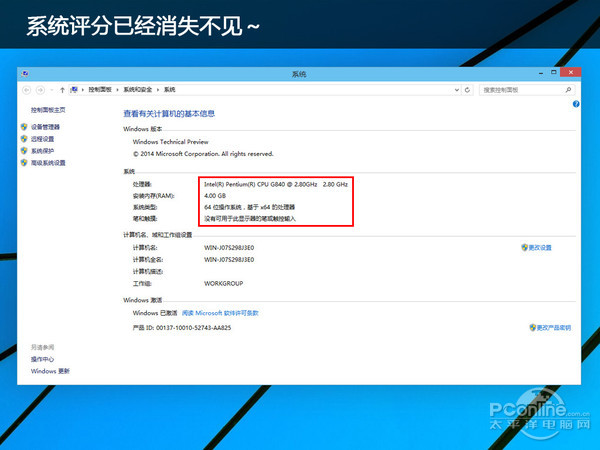The image size is (600, 450).
Task: Click the system window title icon
Action: point(25,73)
